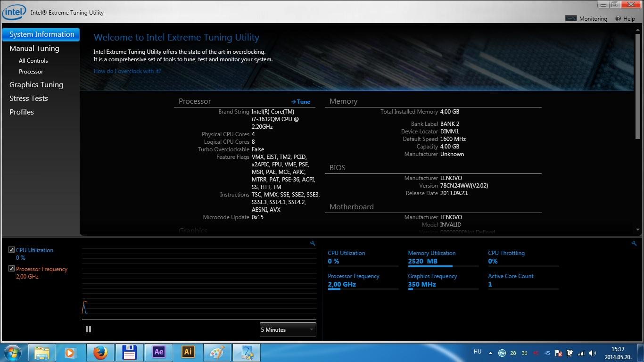Image resolution: width=644 pixels, height=362 pixels.
Task: Click the Graphics Frequency progress bar
Action: [443, 289]
